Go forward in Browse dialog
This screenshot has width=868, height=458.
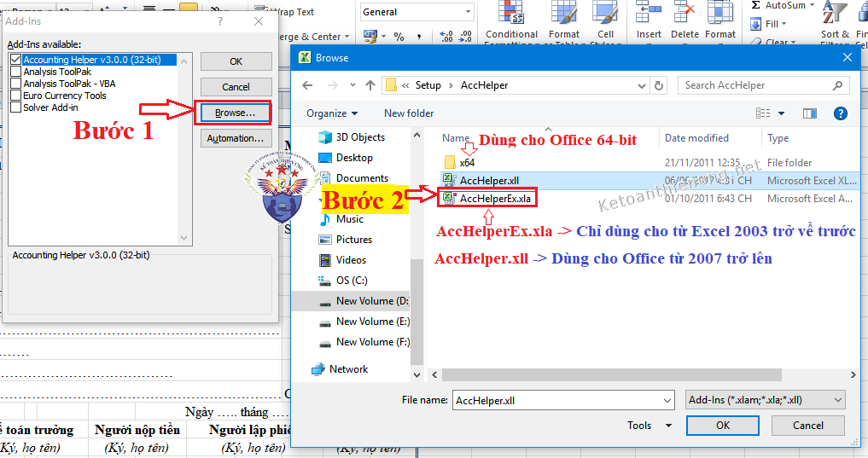[333, 85]
